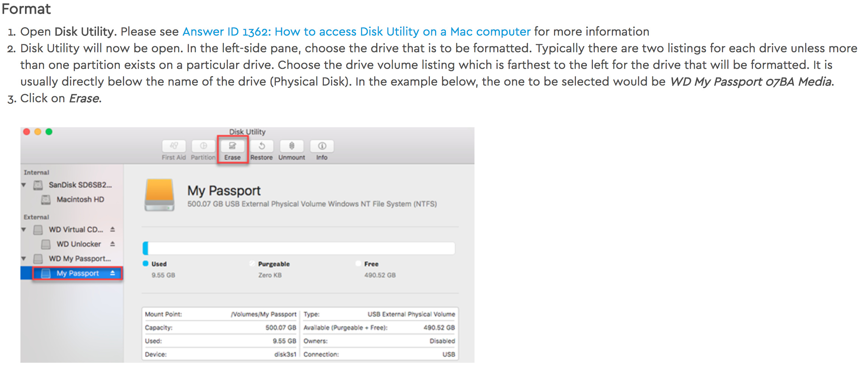Screen dimensions: 868x365
Task: Select WD Unlocker in the sidebar
Action: click(79, 244)
